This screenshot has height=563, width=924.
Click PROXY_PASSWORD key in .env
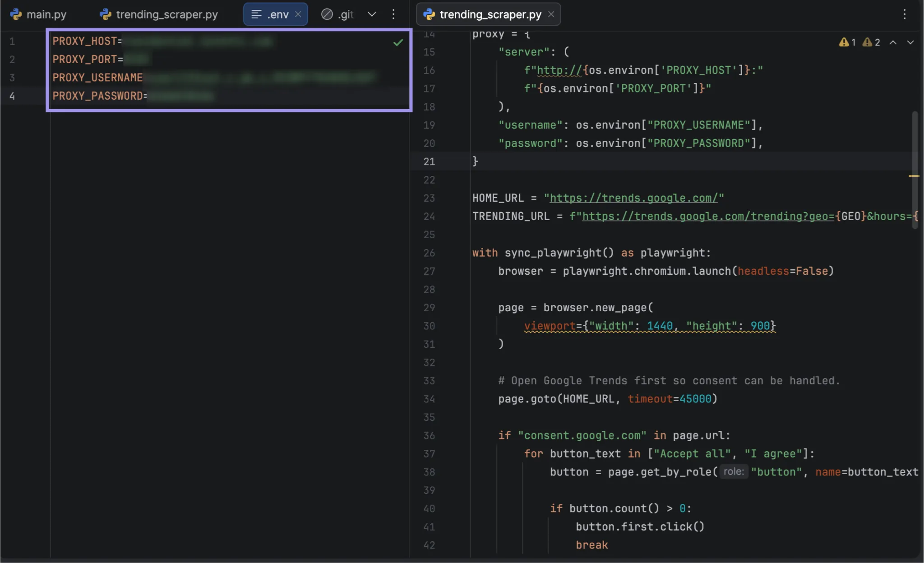[97, 96]
